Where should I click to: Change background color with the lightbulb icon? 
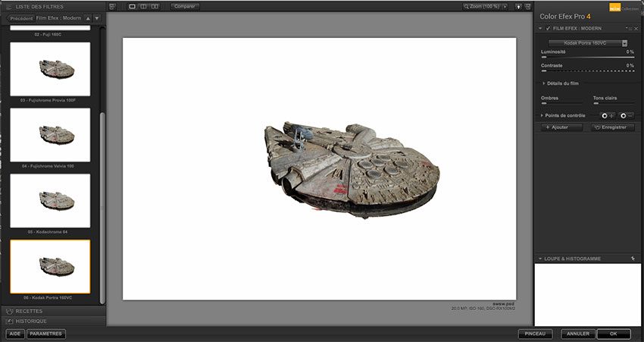tap(519, 7)
